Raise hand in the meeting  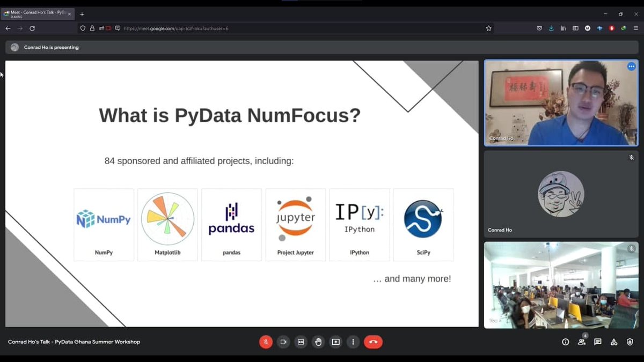[x=318, y=342]
